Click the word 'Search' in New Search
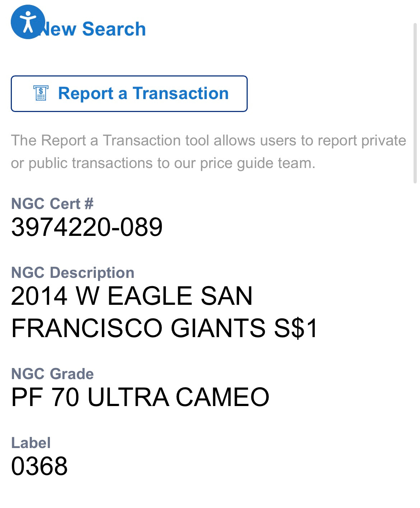This screenshot has height=508, width=420. (114, 29)
